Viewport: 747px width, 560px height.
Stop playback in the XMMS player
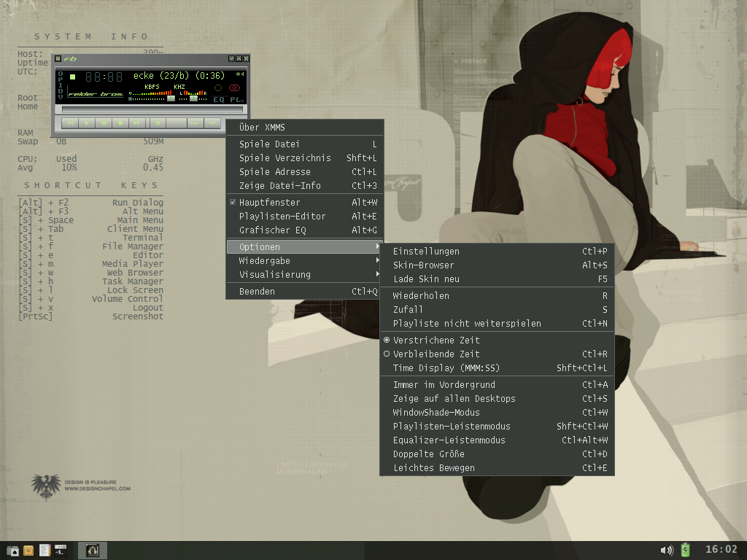tap(120, 122)
